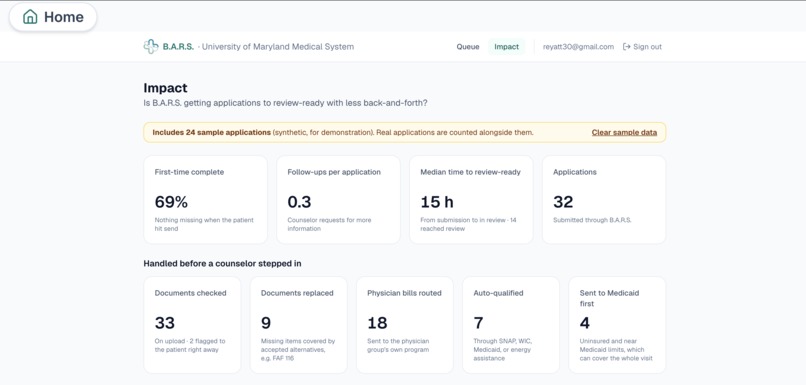Click the Clear sample data link

624,132
